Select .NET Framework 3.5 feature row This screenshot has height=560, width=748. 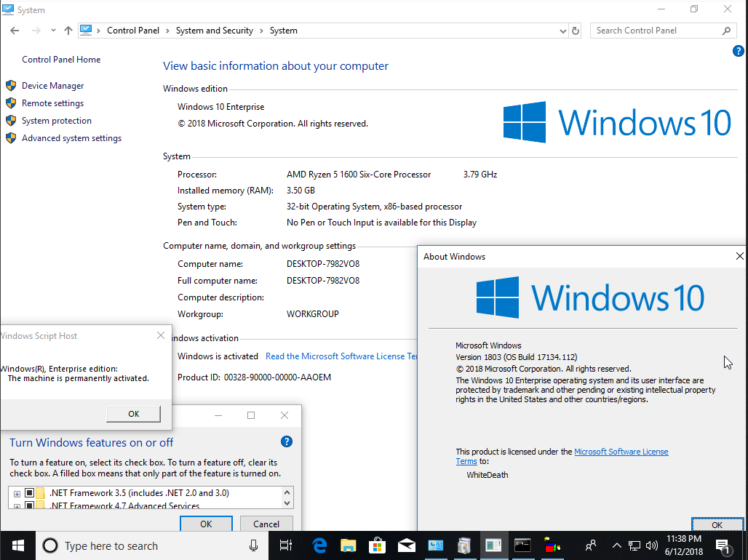tap(139, 493)
